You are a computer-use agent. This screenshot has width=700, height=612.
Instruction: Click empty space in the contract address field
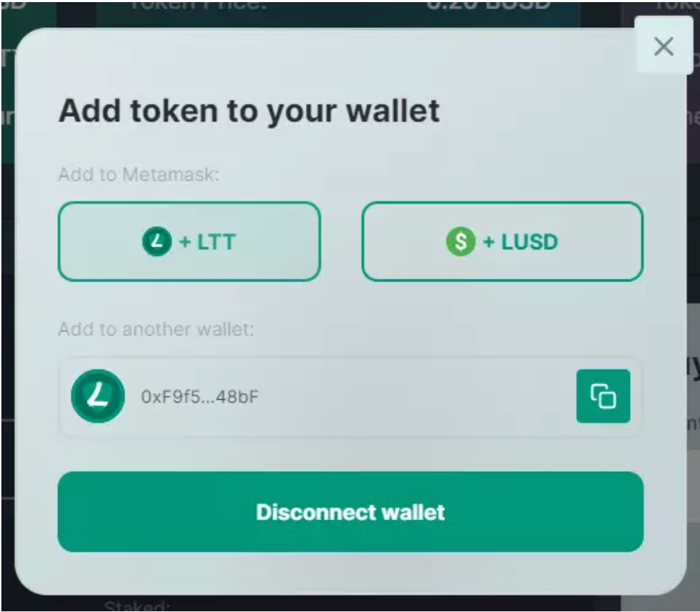coord(415,397)
